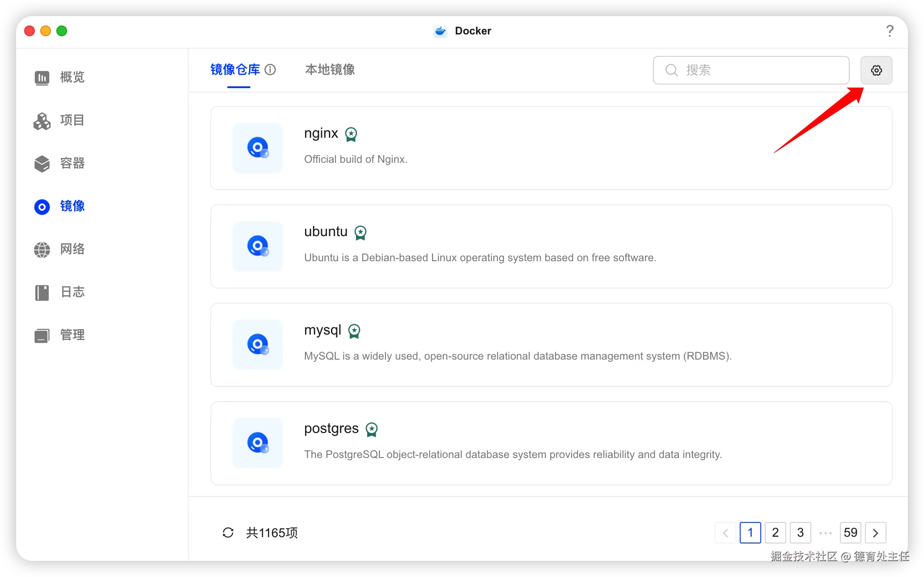The height and width of the screenshot is (577, 924).
Task: Click the nginx image disc icon
Action: (x=258, y=148)
